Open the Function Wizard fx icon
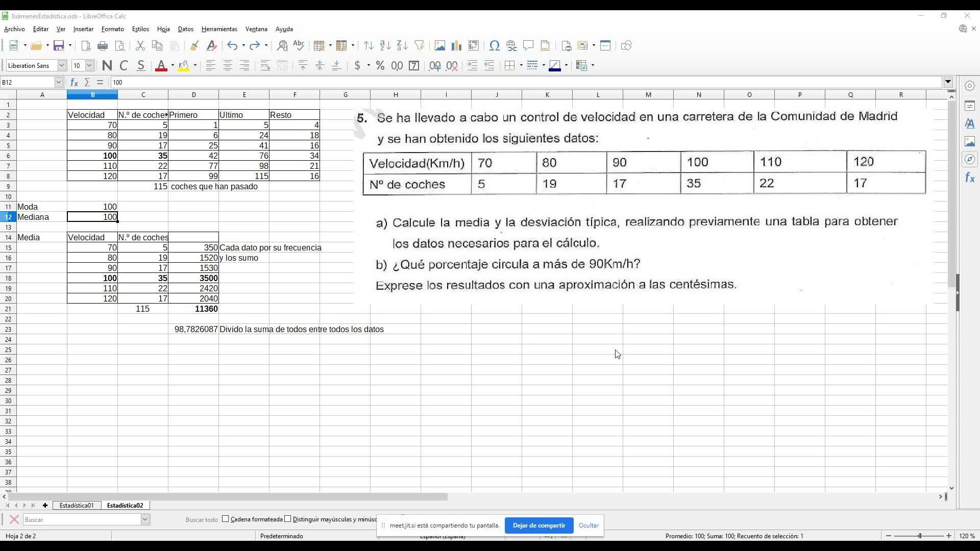980x551 pixels. (74, 82)
